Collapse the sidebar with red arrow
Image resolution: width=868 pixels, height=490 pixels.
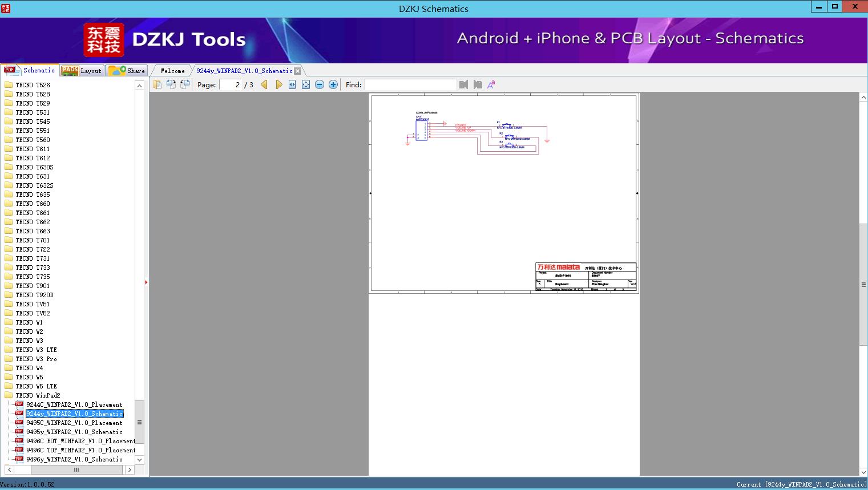[146, 282]
